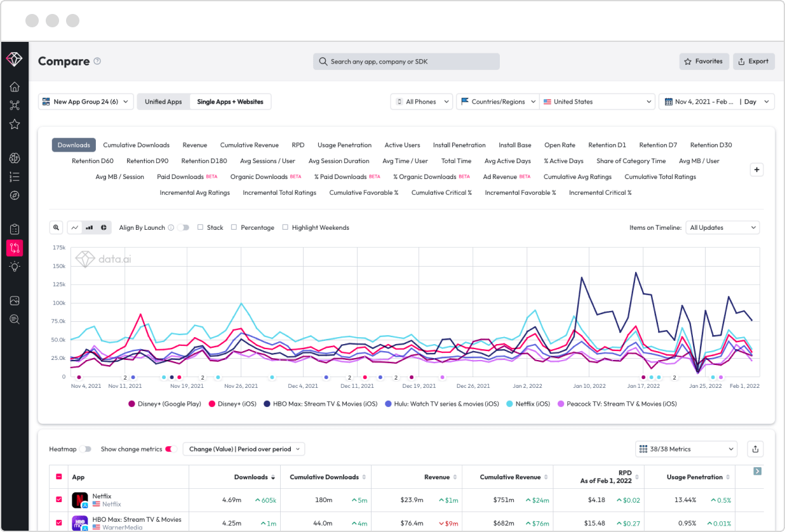The width and height of the screenshot is (785, 532).
Task: Switch to Cumulative Downloads metric
Action: tap(137, 145)
